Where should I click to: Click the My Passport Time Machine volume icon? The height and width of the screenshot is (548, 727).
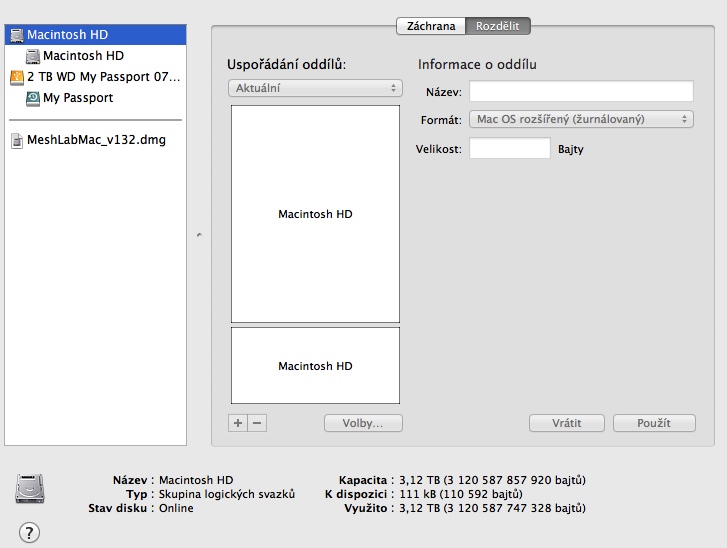pyautogui.click(x=32, y=98)
